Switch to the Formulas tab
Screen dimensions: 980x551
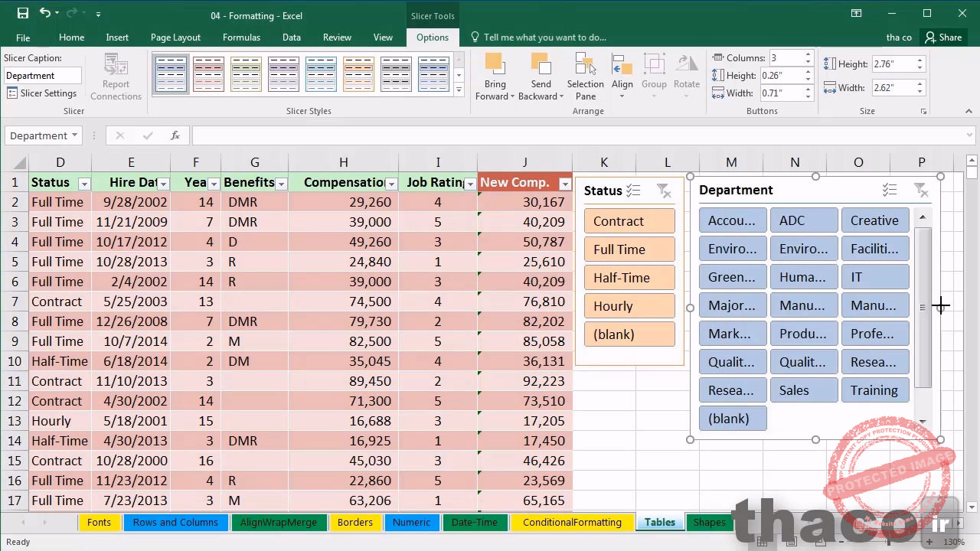click(241, 37)
